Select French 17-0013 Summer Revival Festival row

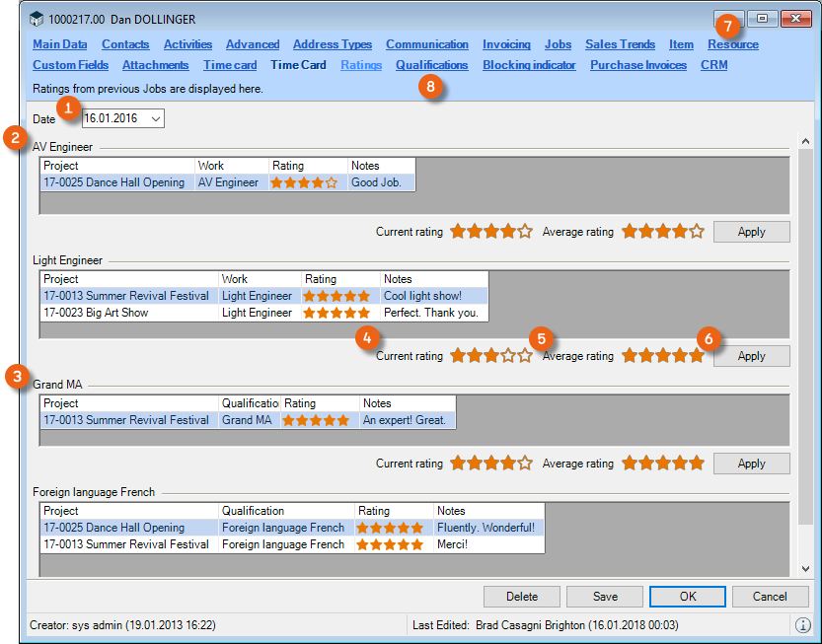126,544
